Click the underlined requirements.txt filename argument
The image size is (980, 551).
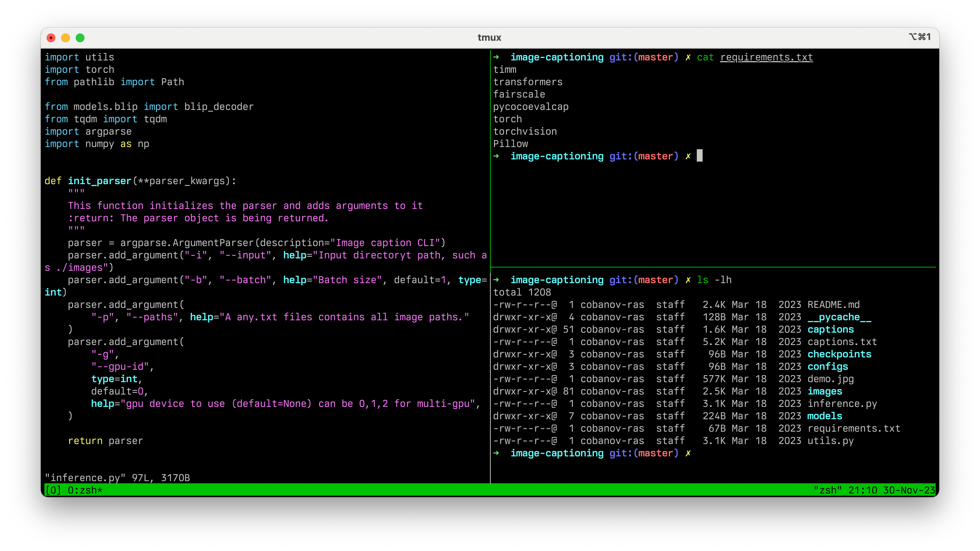tap(766, 58)
